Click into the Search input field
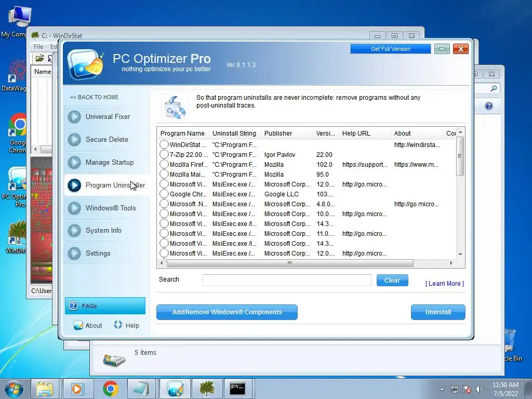This screenshot has height=399, width=532. tap(287, 280)
